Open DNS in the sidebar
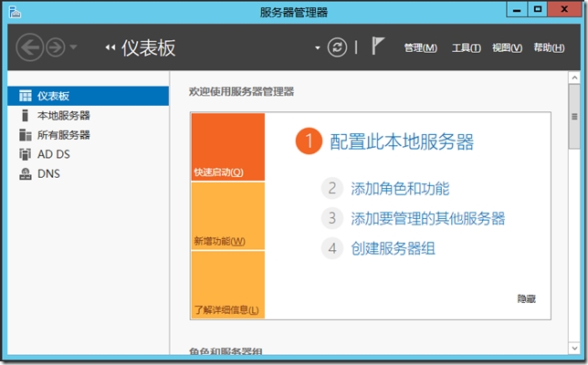The height and width of the screenshot is (365, 588). (89, 174)
